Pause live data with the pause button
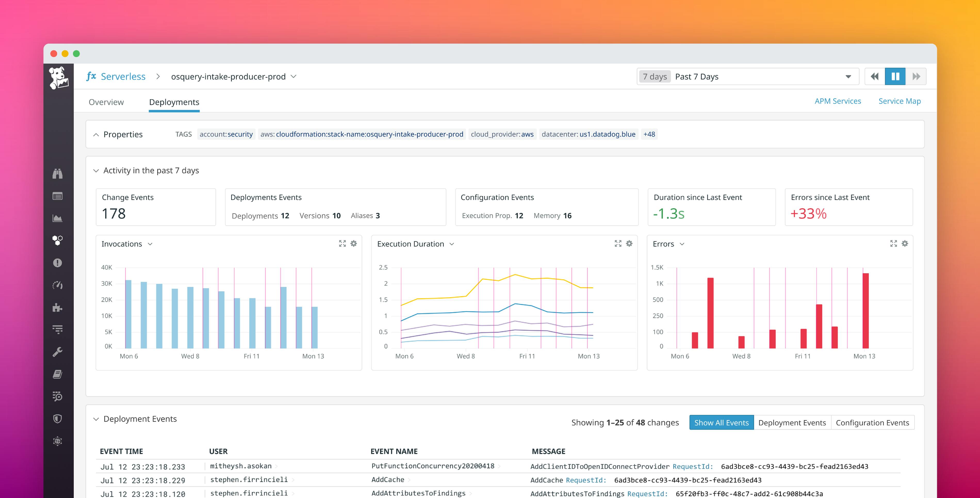This screenshot has height=498, width=980. (x=895, y=76)
